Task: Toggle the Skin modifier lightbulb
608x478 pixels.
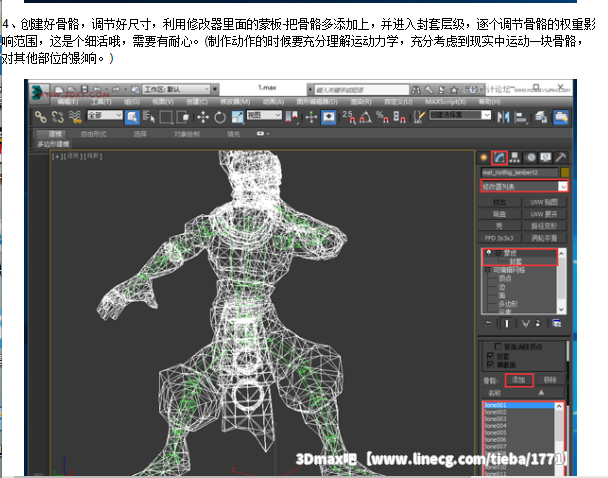Action: (489, 253)
